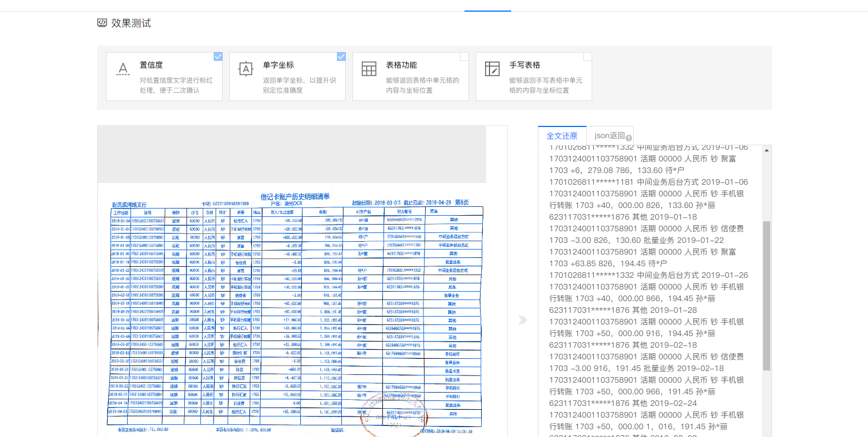Switch to the 全文还原 tab
868x437 pixels.
562,136
